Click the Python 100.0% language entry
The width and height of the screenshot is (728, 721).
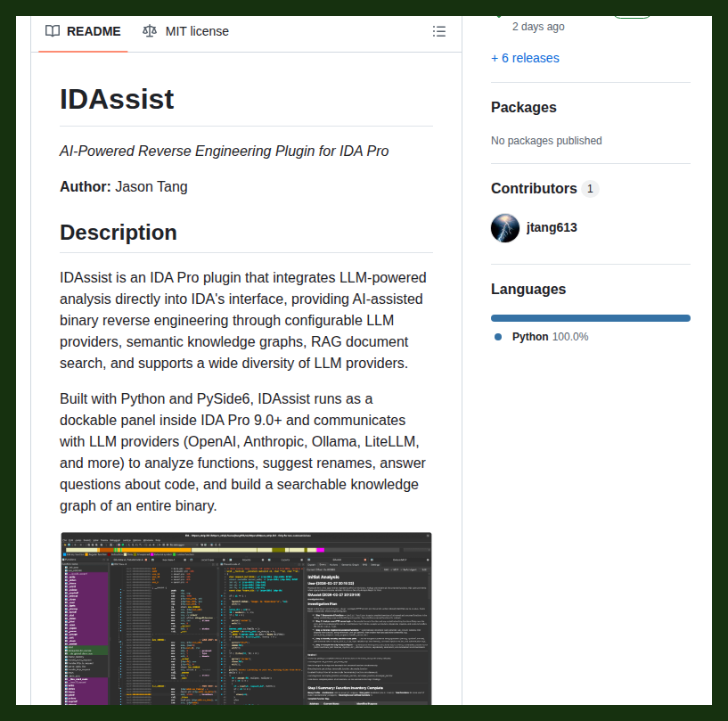pyautogui.click(x=550, y=337)
